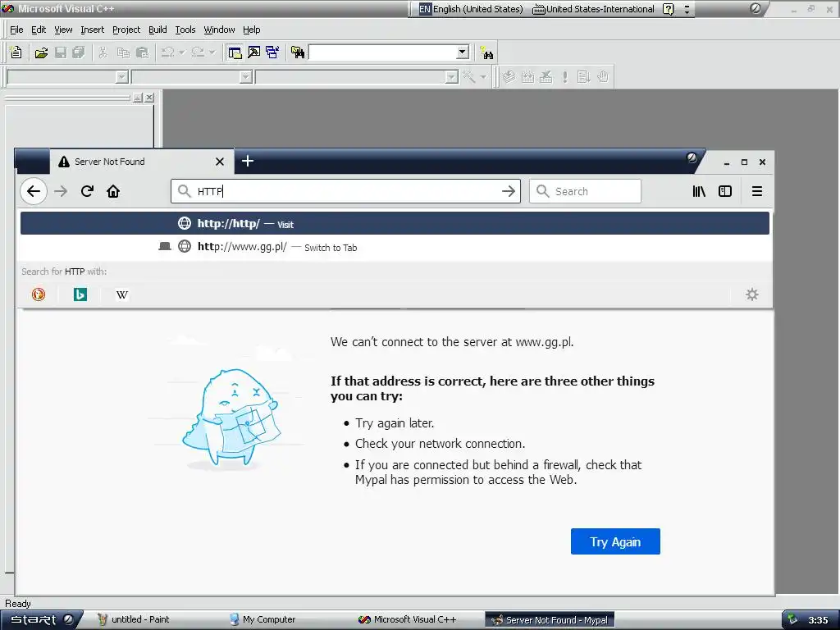The width and height of the screenshot is (840, 630).
Task: Open the Insert menu
Action: (92, 30)
